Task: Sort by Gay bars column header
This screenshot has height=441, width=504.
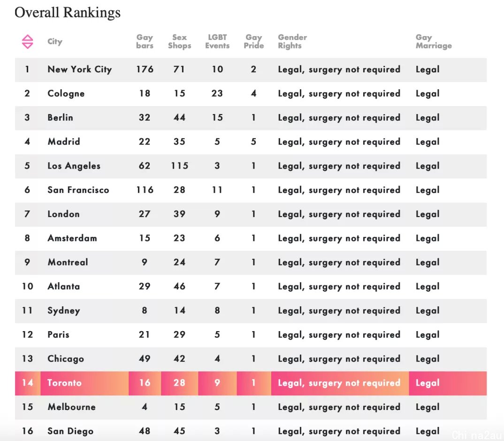Action: coord(145,41)
